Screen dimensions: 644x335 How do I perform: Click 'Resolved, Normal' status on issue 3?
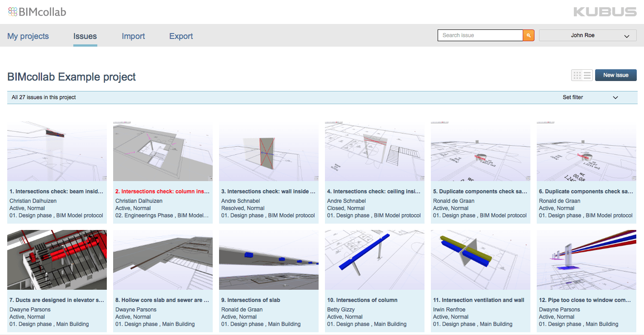tap(243, 208)
